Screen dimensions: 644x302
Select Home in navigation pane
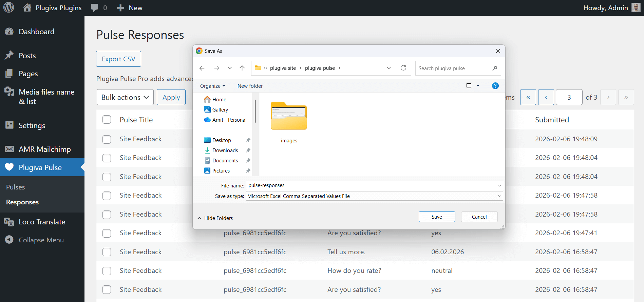(x=215, y=100)
